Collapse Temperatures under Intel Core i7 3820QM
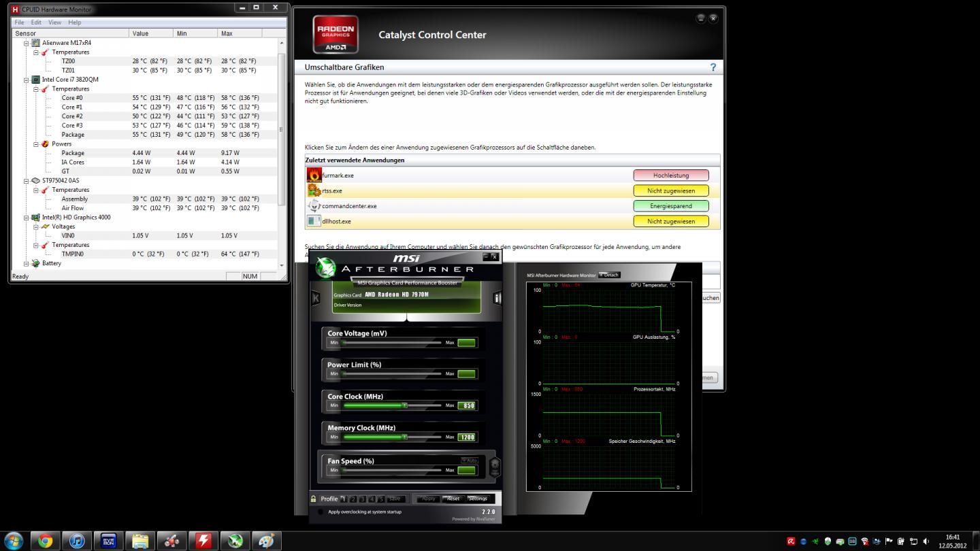 (36, 88)
